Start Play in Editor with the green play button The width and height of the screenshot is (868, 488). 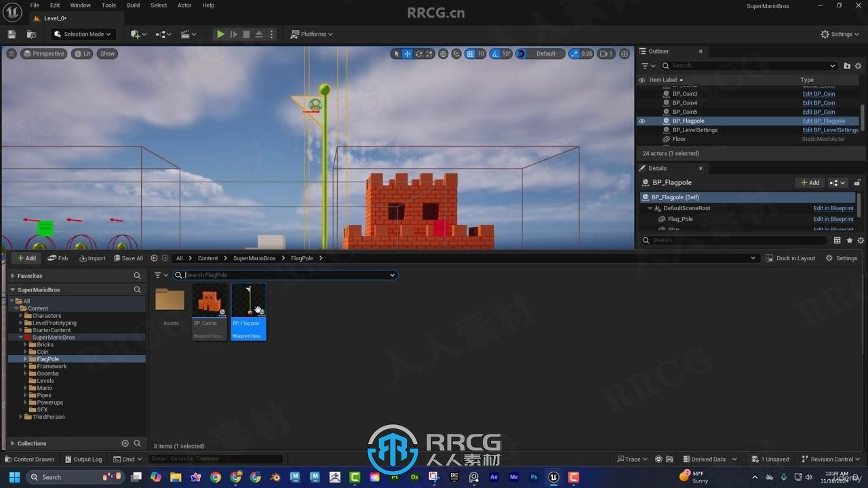point(220,34)
